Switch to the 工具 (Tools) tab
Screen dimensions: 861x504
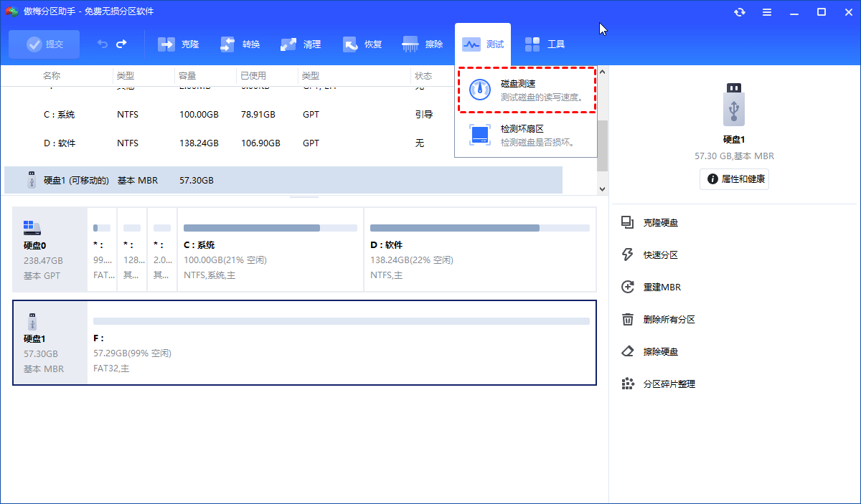(545, 44)
